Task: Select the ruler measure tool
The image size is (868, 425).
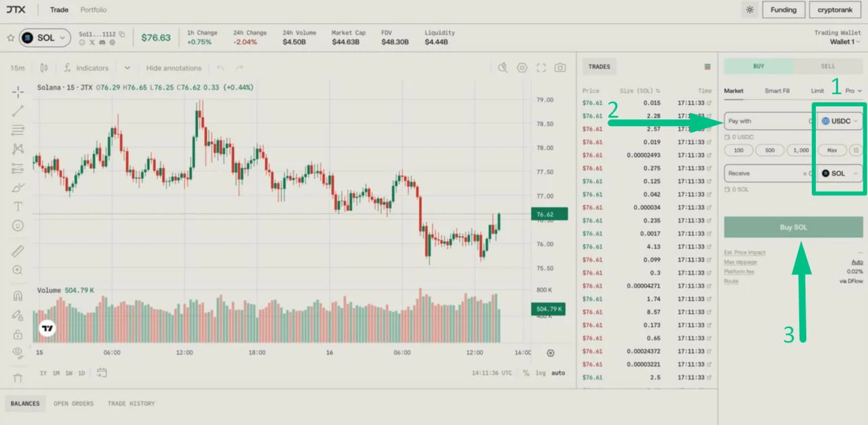Action: pos(18,251)
